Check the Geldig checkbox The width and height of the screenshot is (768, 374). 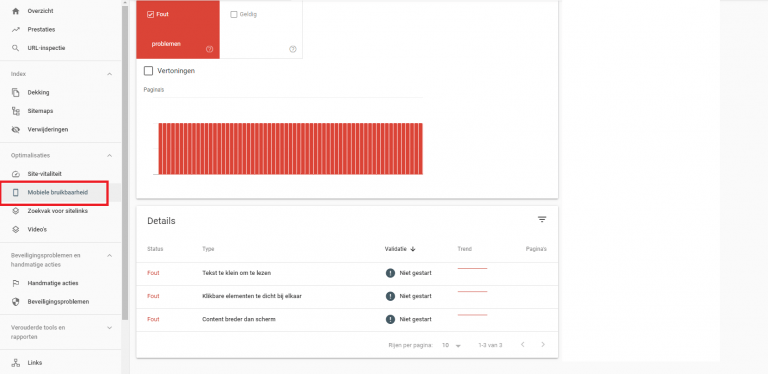point(234,15)
